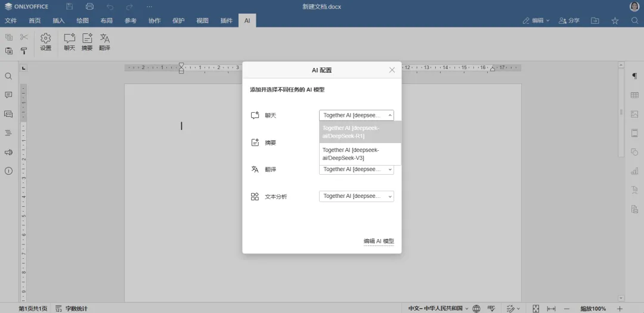Screen dimensions: 644x313
Task: Open the search panel in left sidebar
Action: coord(8,76)
